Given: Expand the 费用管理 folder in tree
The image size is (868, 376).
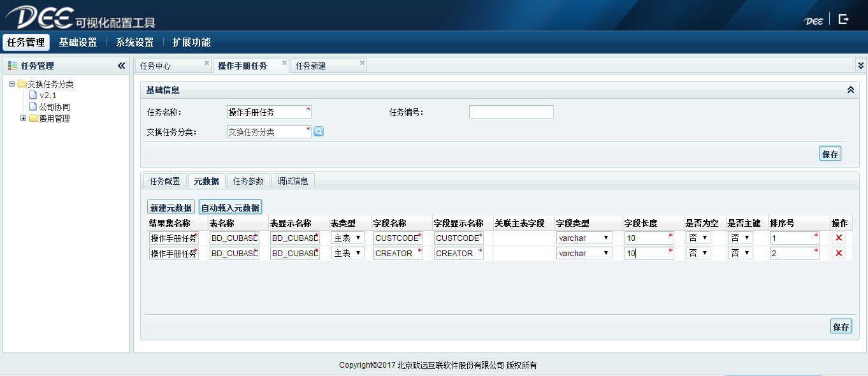Looking at the screenshot, I should pyautogui.click(x=24, y=119).
